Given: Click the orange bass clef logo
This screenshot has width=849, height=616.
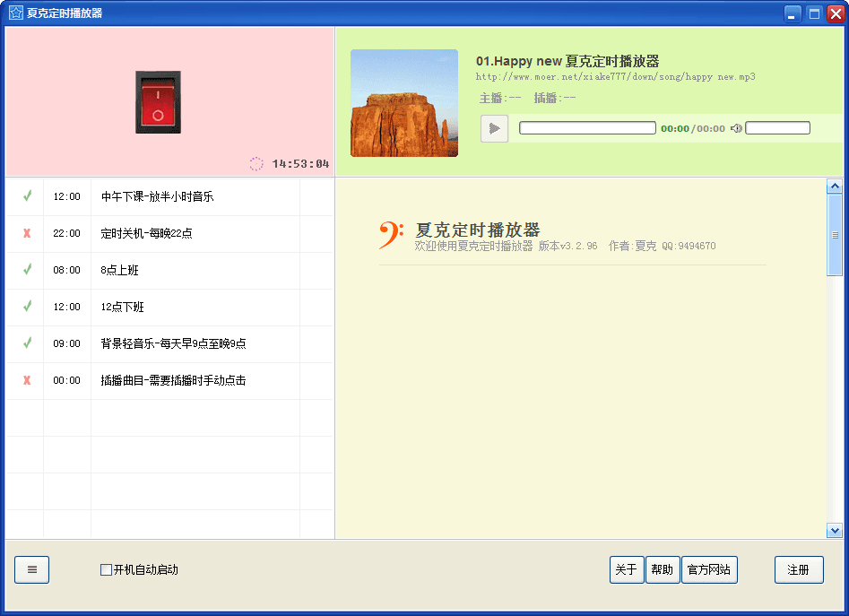Looking at the screenshot, I should [x=391, y=235].
